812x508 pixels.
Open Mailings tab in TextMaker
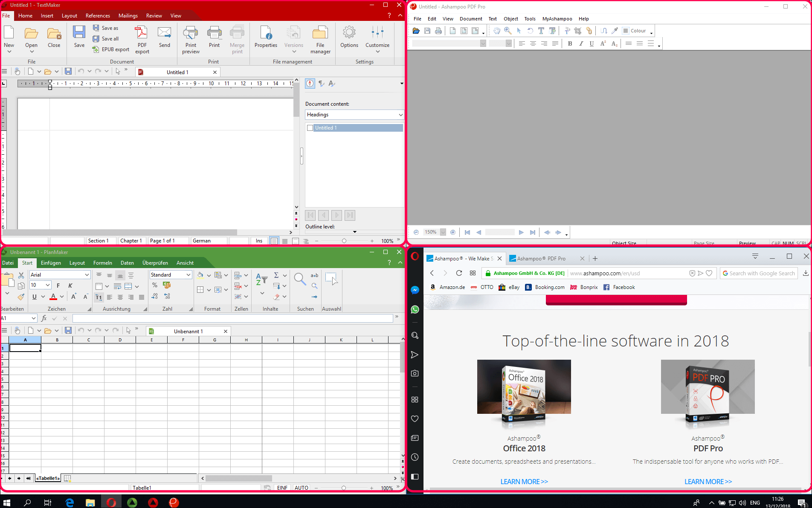(128, 16)
